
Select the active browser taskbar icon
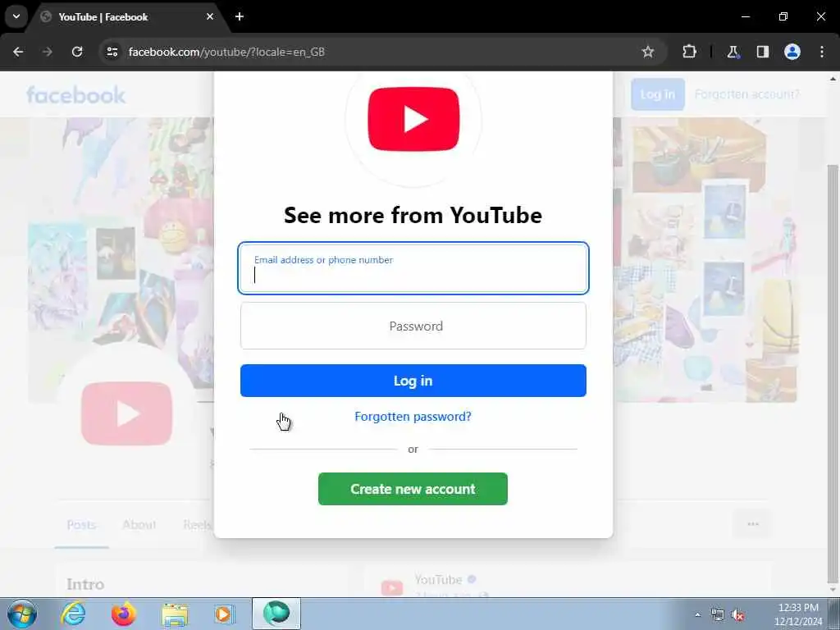(x=276, y=614)
